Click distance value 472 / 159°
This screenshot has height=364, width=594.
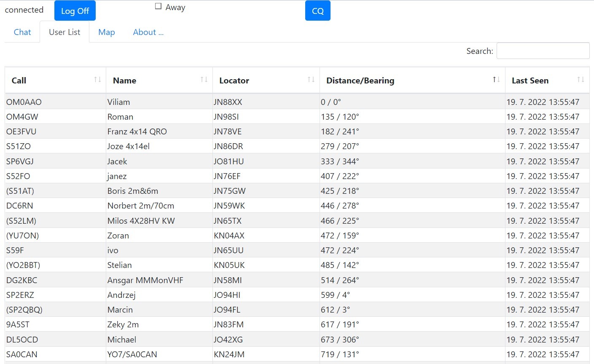pyautogui.click(x=340, y=236)
